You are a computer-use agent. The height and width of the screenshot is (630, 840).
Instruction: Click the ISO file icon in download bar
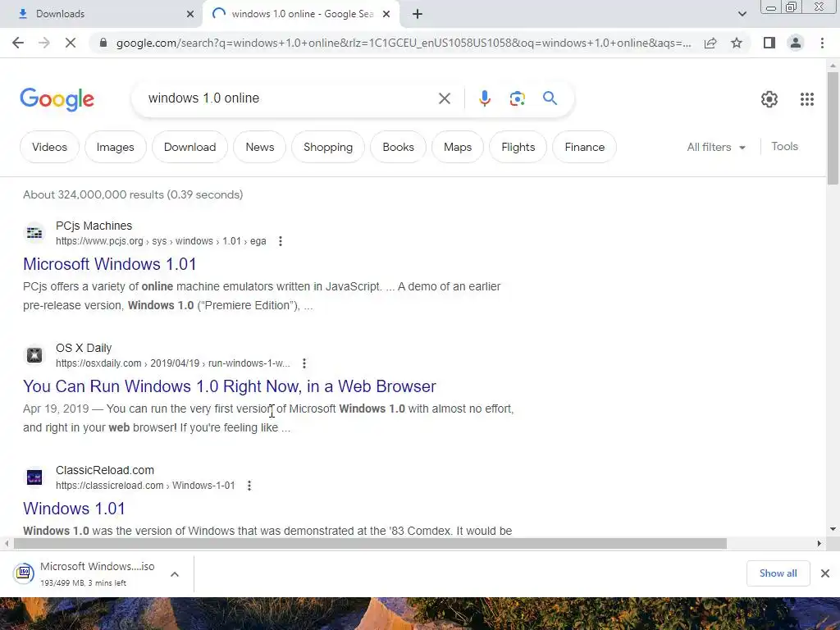[24, 573]
